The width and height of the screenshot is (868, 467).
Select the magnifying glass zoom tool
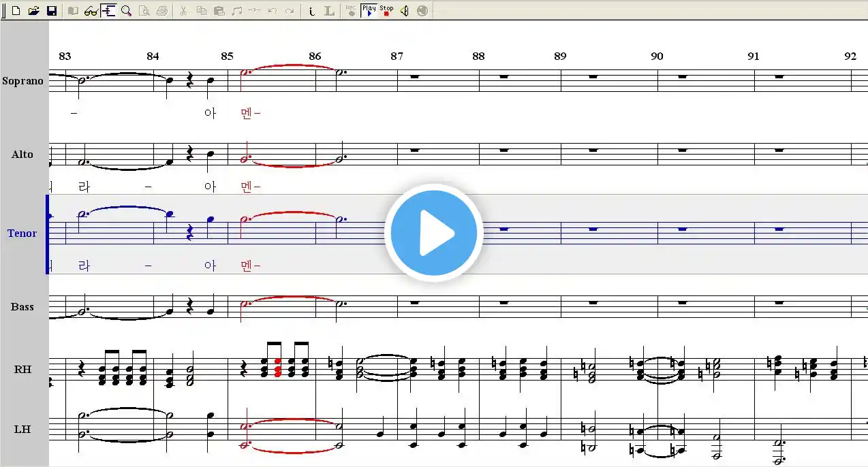coord(126,11)
